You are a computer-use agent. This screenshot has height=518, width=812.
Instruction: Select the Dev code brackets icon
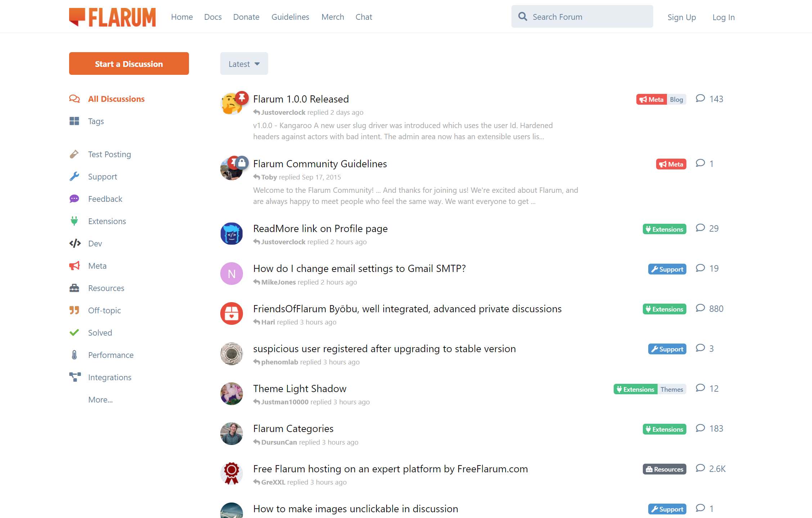[74, 243]
